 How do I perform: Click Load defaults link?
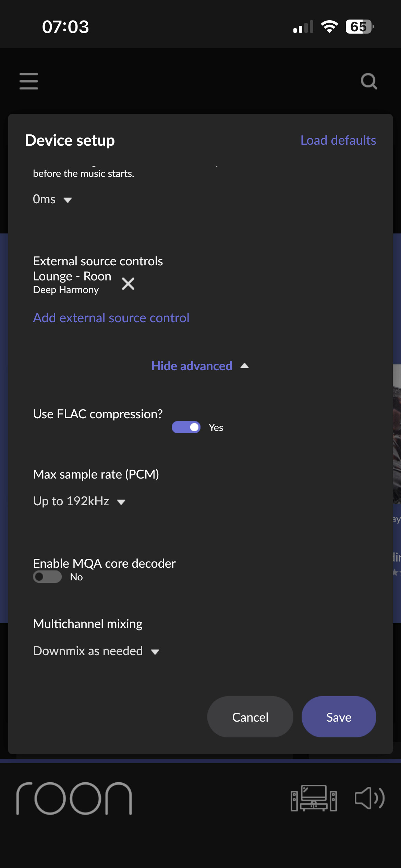338,140
